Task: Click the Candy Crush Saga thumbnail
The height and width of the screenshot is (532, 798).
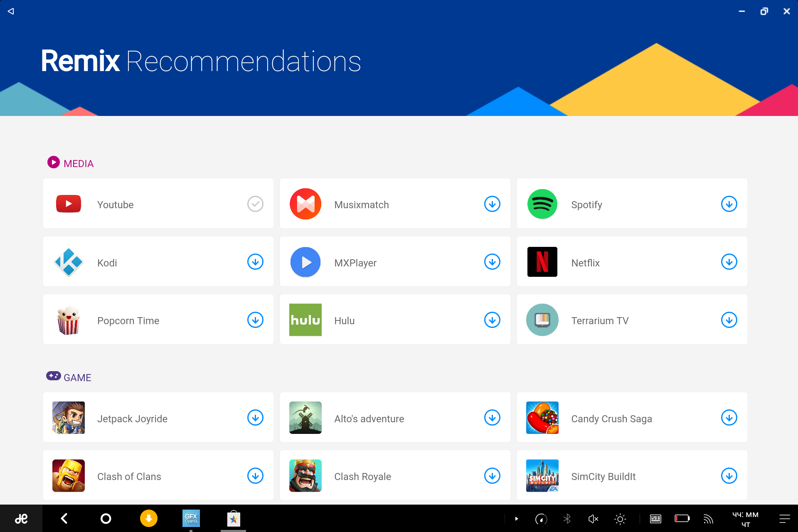Action: coord(542,418)
